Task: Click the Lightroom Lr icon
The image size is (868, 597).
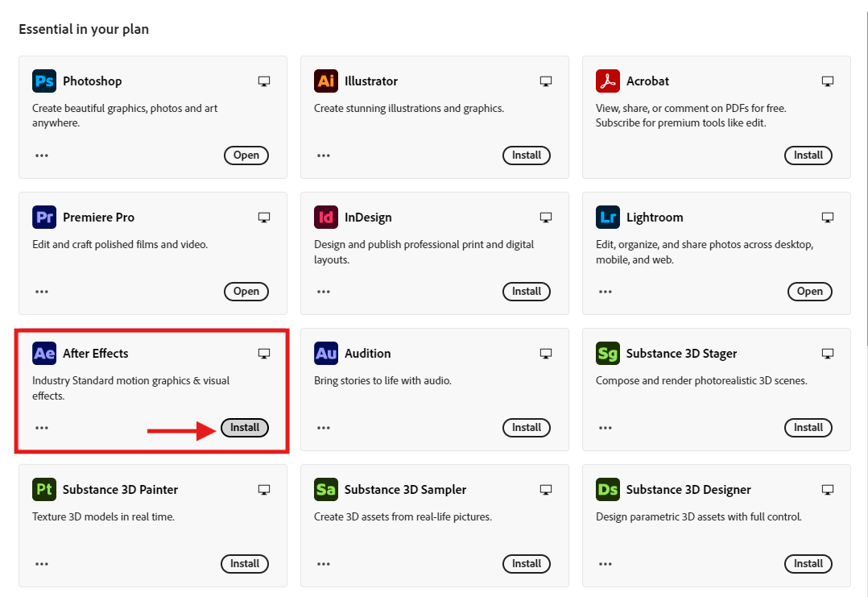Action: [608, 218]
